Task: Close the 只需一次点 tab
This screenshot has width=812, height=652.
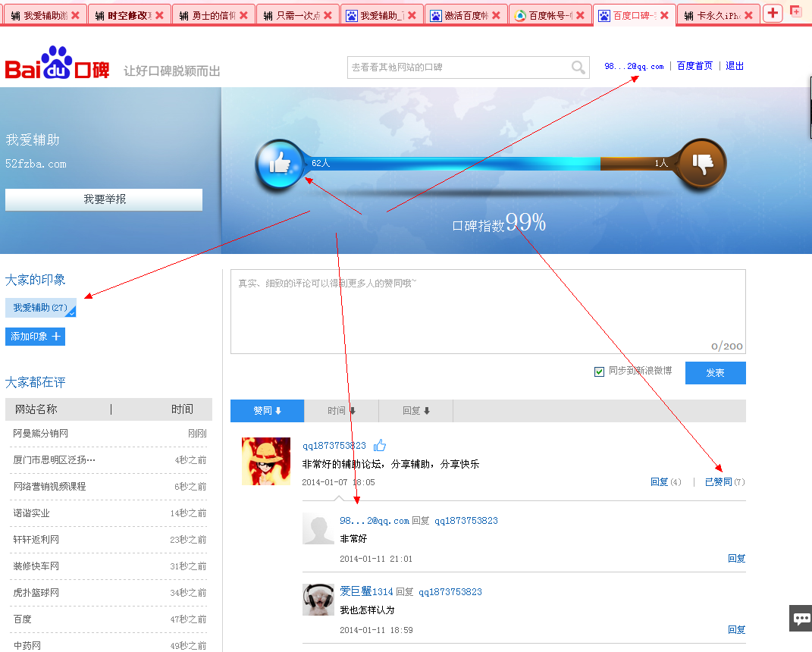Action: coord(328,15)
